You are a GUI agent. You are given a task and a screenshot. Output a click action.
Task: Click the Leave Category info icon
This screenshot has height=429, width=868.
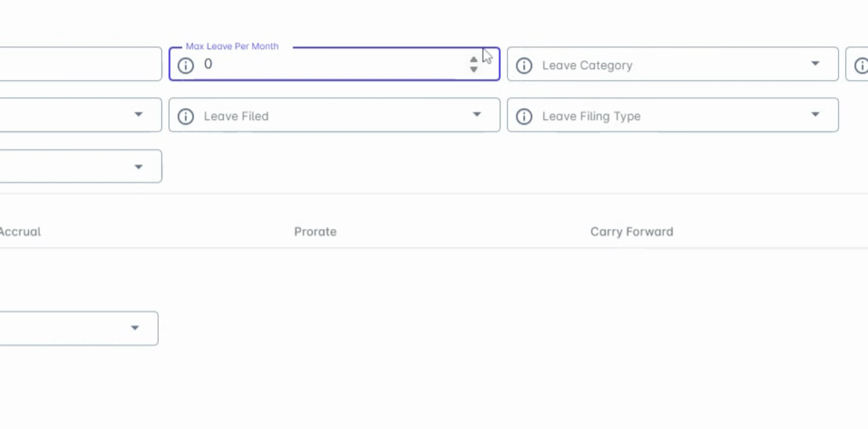point(524,65)
